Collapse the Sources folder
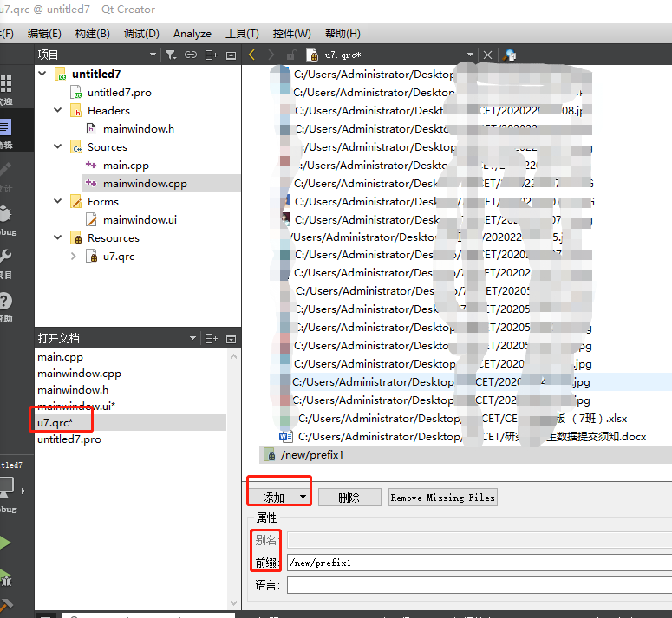This screenshot has height=618, width=672. click(x=58, y=146)
